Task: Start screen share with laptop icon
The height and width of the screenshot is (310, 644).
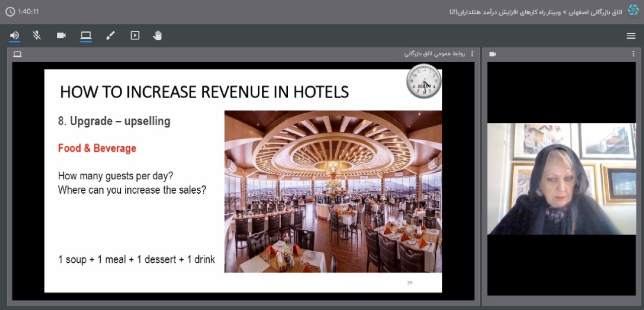Action: (86, 35)
